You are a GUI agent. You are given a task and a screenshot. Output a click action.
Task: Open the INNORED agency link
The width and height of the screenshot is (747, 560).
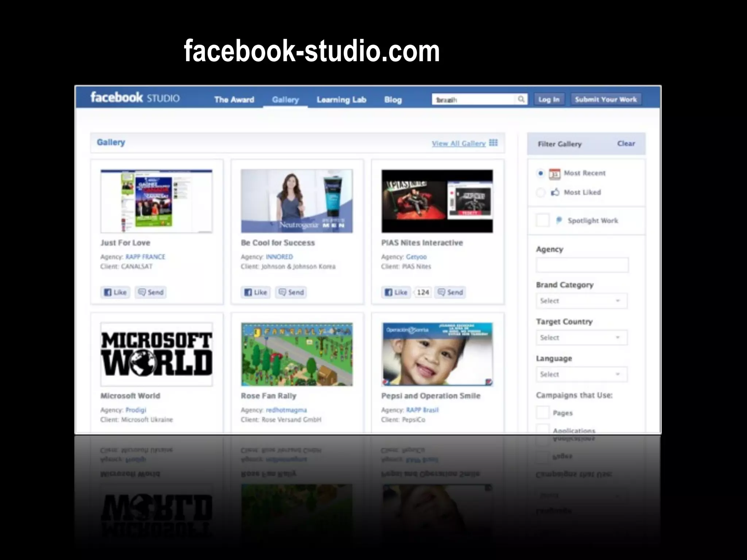(x=279, y=257)
